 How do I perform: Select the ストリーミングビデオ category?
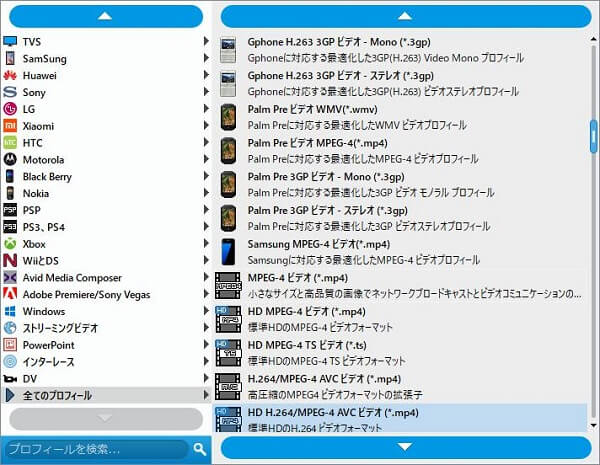(x=106, y=328)
